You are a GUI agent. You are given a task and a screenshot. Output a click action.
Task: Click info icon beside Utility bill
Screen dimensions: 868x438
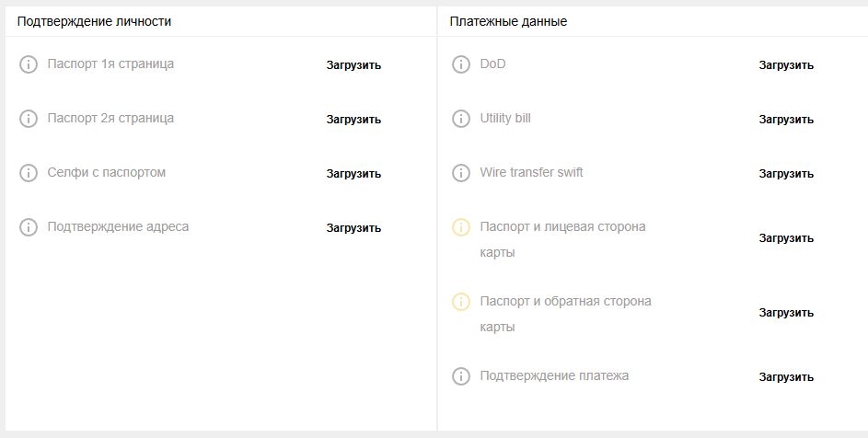click(461, 119)
